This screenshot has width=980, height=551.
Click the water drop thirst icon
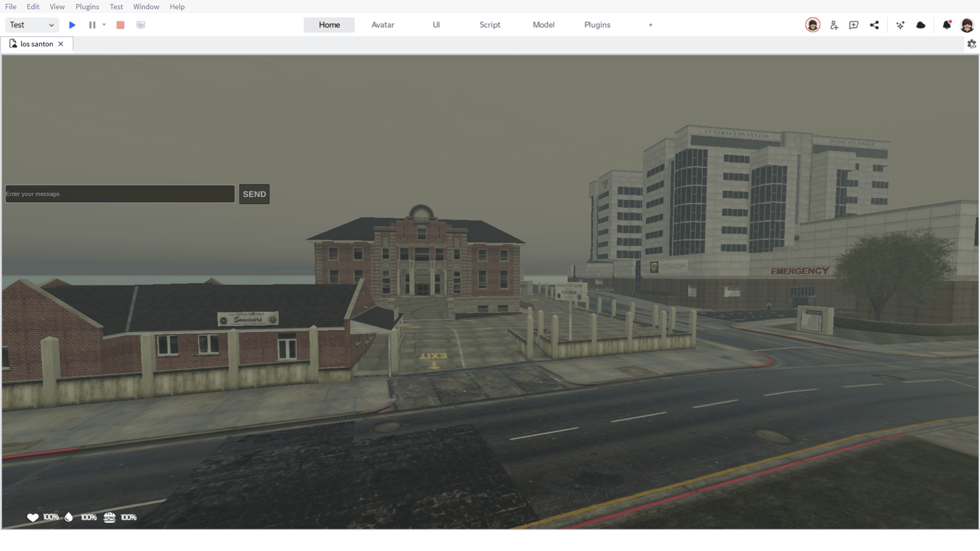pyautogui.click(x=69, y=517)
